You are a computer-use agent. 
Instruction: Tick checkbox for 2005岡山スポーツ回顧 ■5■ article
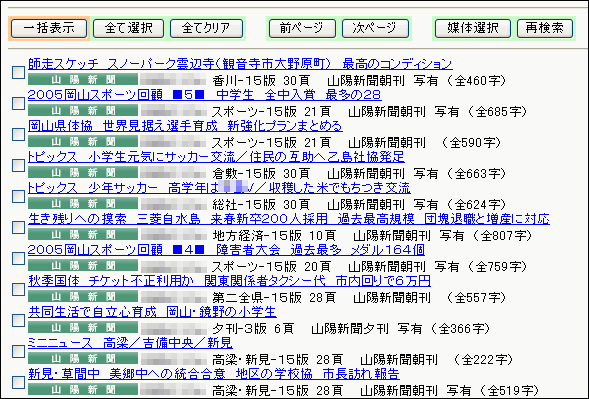(18, 103)
